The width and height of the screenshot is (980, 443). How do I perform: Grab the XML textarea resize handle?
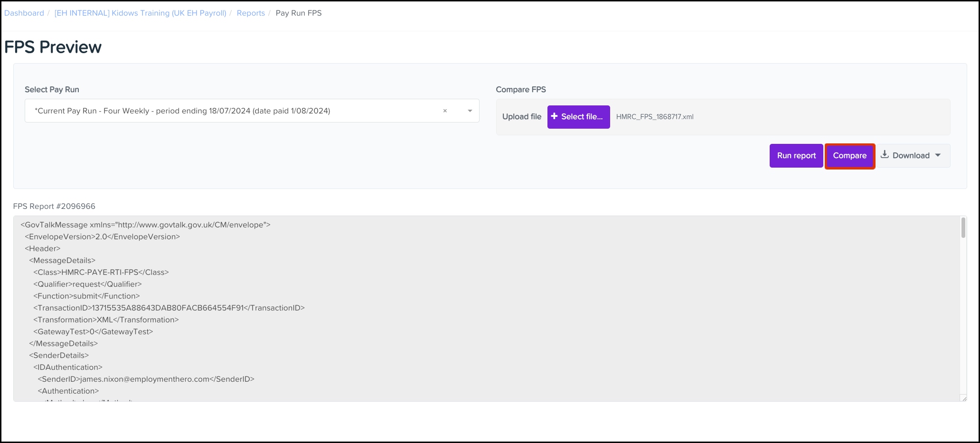[x=963, y=398]
